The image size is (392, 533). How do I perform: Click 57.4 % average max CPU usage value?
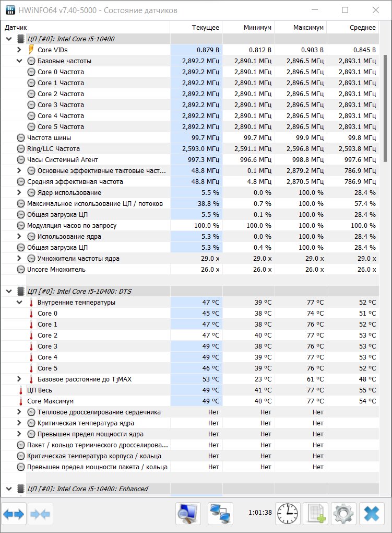coord(365,204)
